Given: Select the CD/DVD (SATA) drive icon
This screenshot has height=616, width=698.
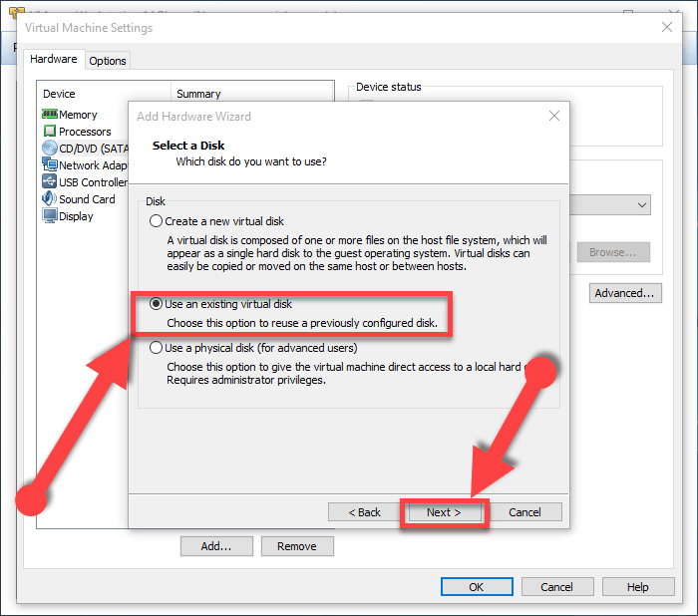Looking at the screenshot, I should point(50,149).
